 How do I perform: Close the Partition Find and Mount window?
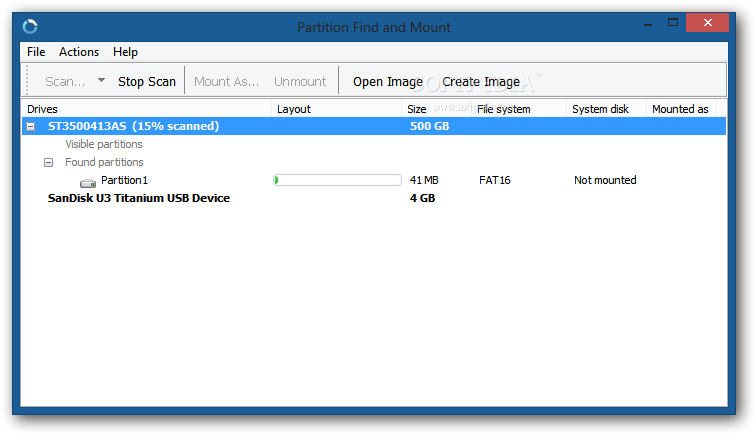coord(707,23)
